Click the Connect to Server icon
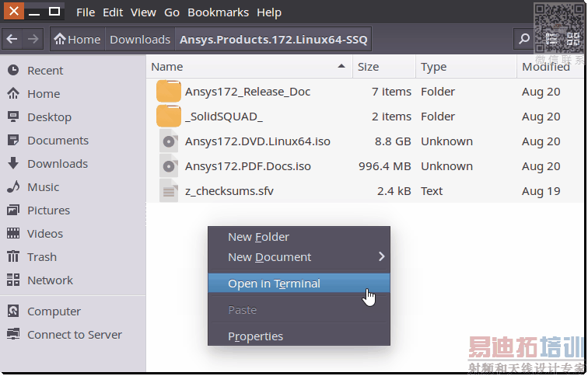The image size is (588, 376). click(x=13, y=334)
